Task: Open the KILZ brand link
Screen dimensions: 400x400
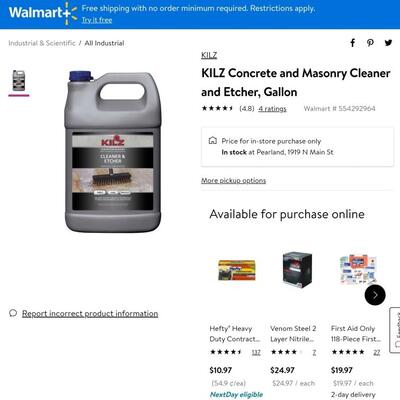Action: coord(209,55)
